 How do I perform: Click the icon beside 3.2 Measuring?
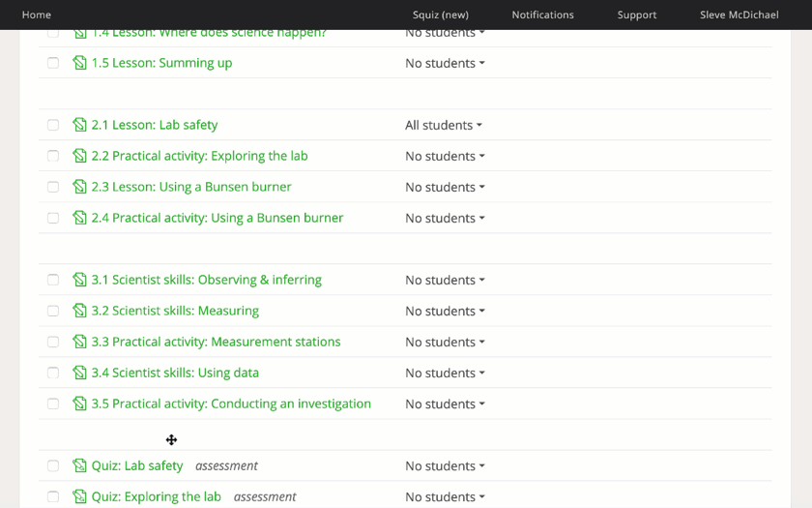pyautogui.click(x=79, y=311)
